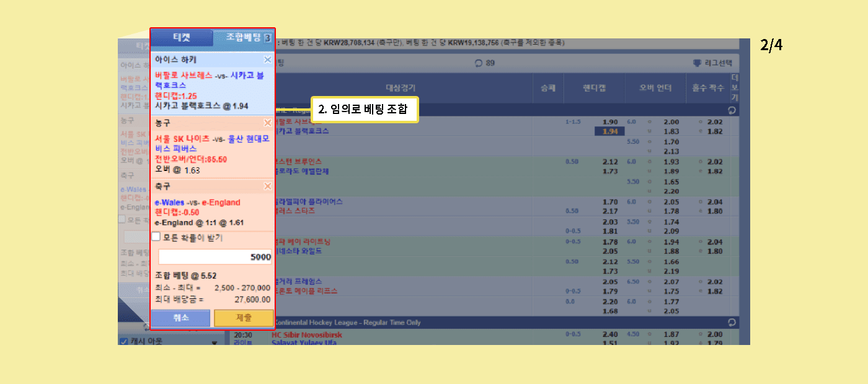Expand the 캐시 아웃 dropdown arrow

click(215, 342)
